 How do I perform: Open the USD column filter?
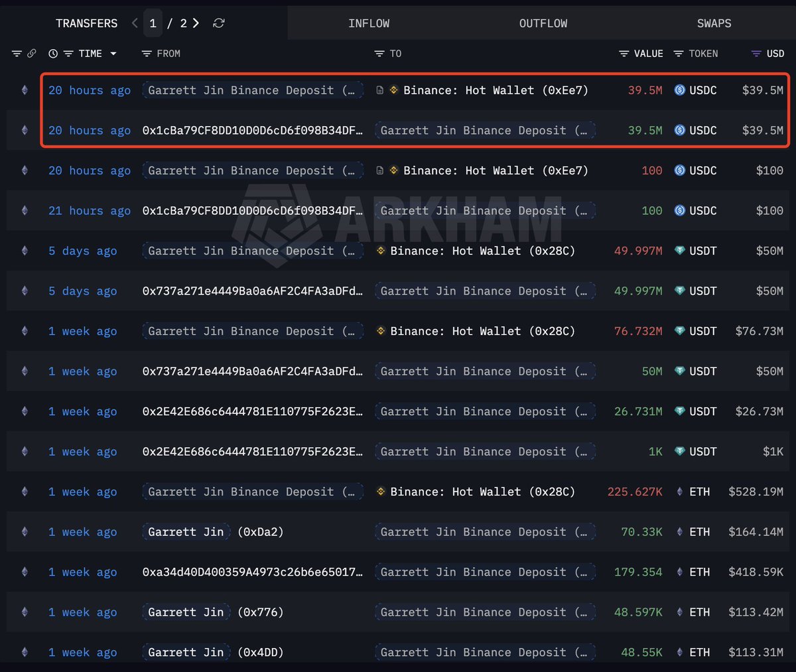click(x=756, y=54)
